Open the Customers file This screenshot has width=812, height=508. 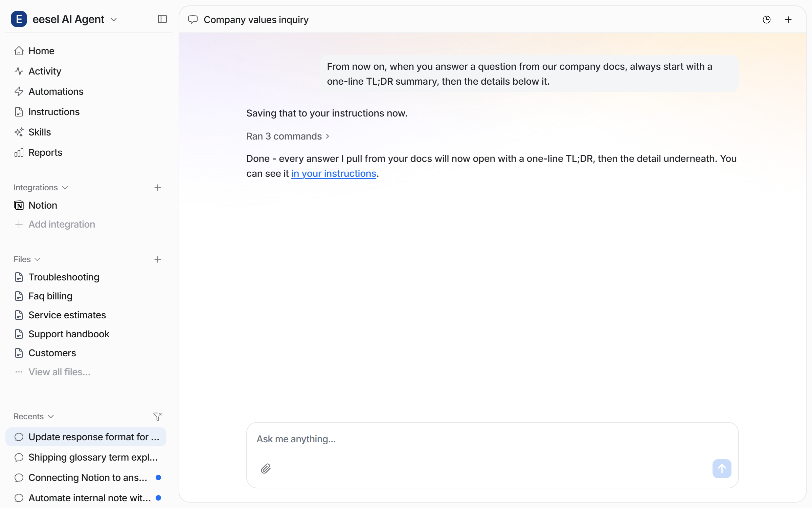coord(86,353)
